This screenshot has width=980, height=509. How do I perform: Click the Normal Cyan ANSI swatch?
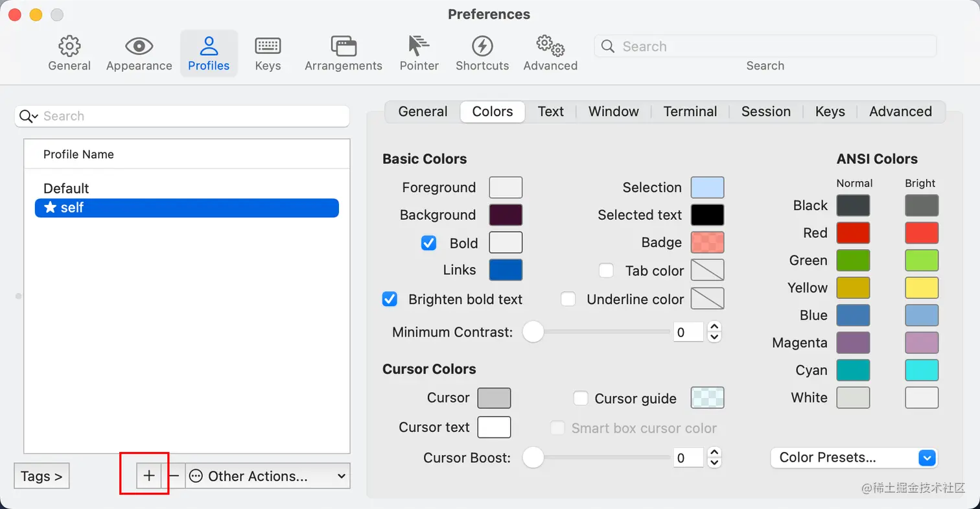(x=853, y=370)
